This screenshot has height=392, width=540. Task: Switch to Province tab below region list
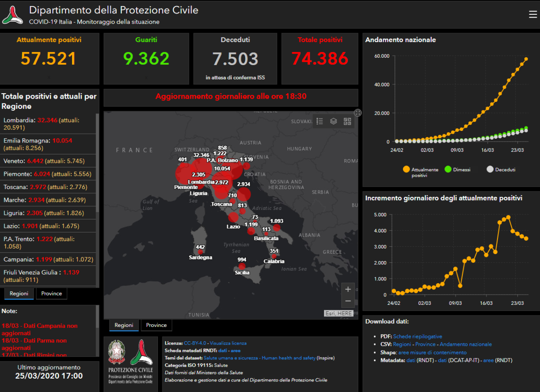click(x=51, y=294)
